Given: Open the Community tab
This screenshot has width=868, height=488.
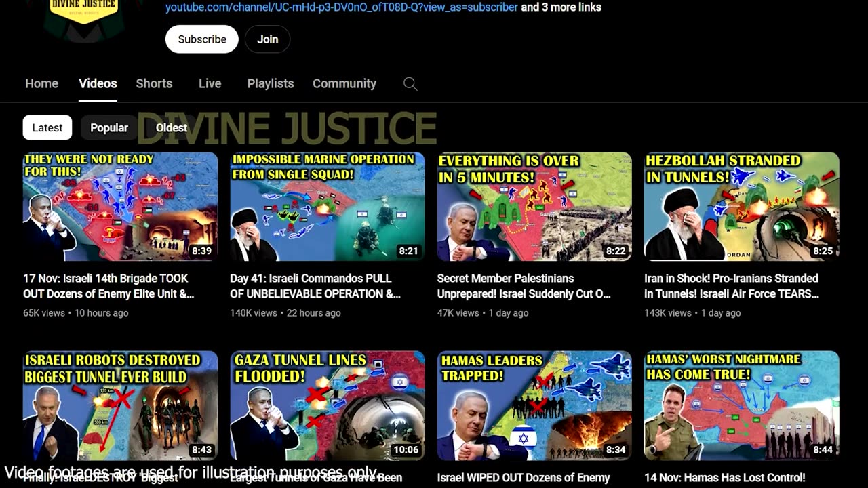Looking at the screenshot, I should (x=344, y=83).
